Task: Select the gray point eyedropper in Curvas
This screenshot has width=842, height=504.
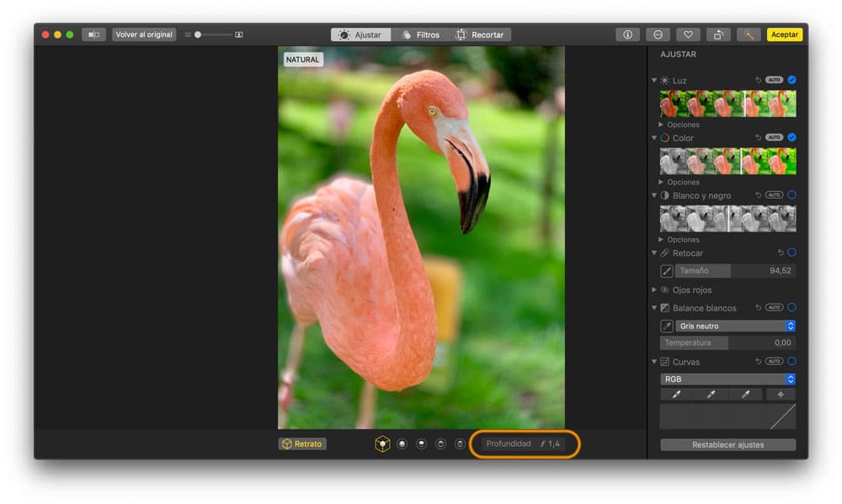Action: pyautogui.click(x=711, y=395)
